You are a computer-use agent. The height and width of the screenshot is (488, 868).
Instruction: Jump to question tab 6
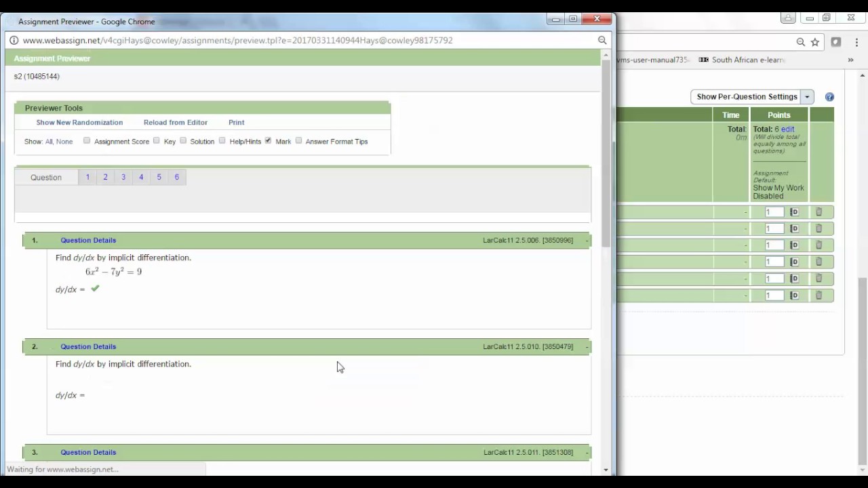pyautogui.click(x=177, y=177)
